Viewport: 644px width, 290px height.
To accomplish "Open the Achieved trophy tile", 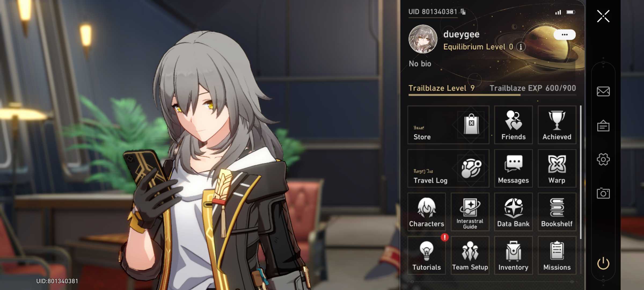I will click(557, 125).
